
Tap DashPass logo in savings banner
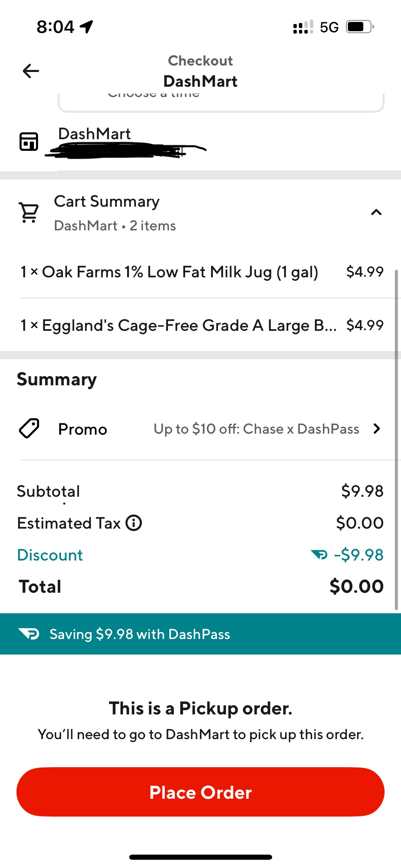pyautogui.click(x=29, y=634)
